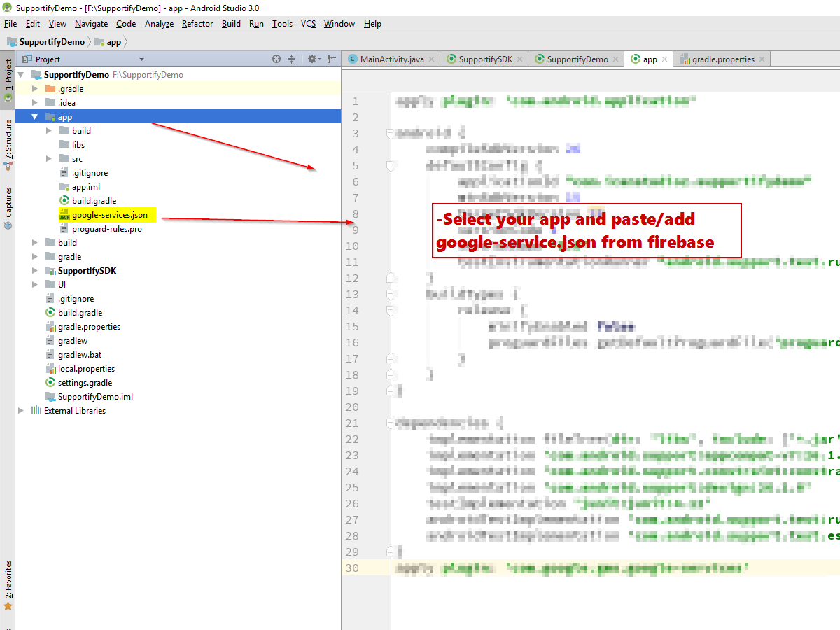Close the SupportifySDK editor tab
The height and width of the screenshot is (630, 840).
[520, 59]
